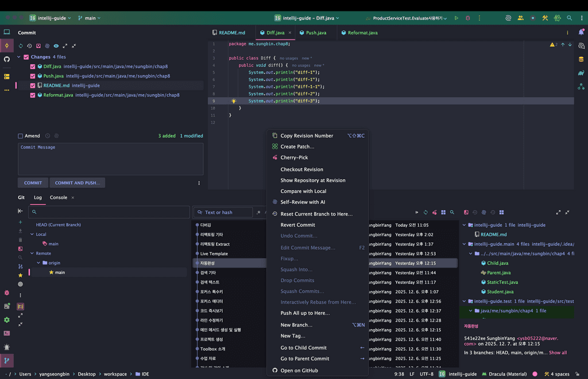The height and width of the screenshot is (379, 588).
Task: Uncheck the Diff.java checkbox
Action: click(33, 67)
